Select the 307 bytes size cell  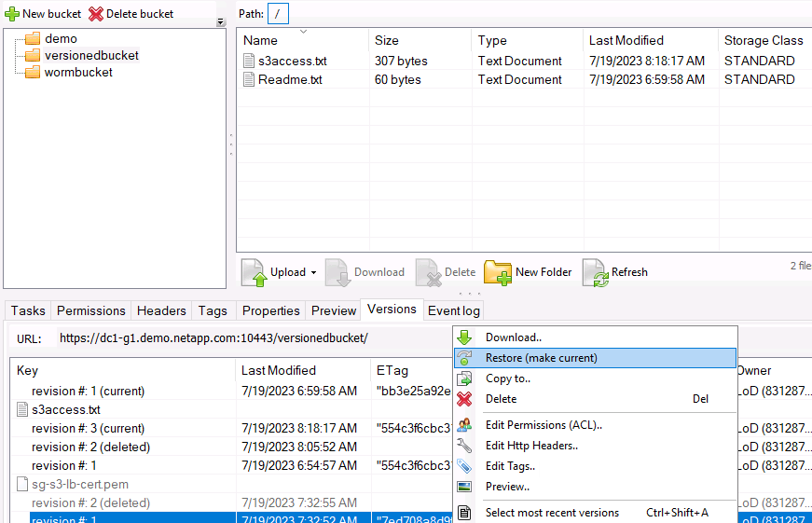point(401,62)
